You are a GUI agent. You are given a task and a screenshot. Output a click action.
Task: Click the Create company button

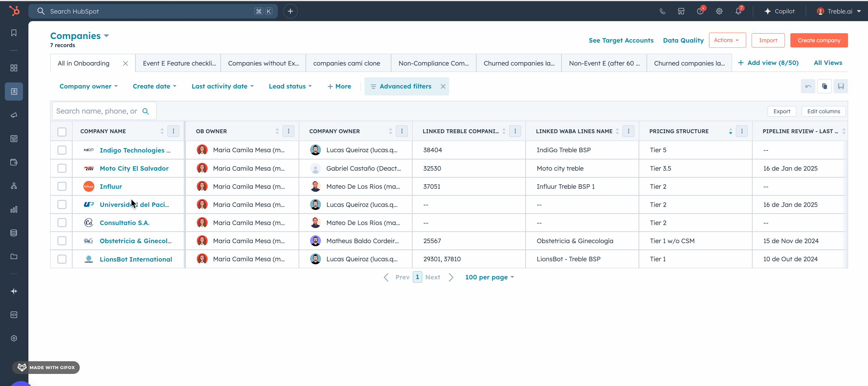pos(818,40)
